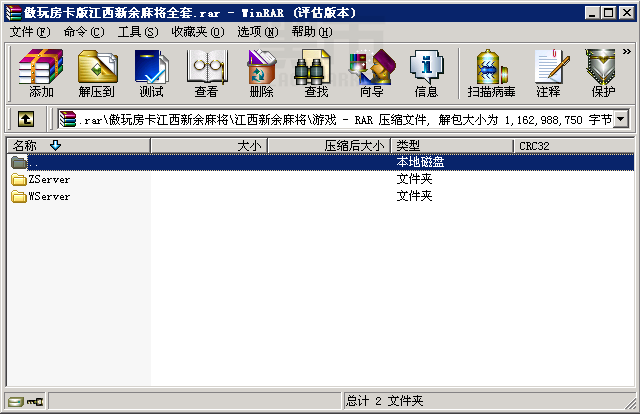
Task: Open the 查找 (Find) binoculars tool
Action: (x=316, y=73)
